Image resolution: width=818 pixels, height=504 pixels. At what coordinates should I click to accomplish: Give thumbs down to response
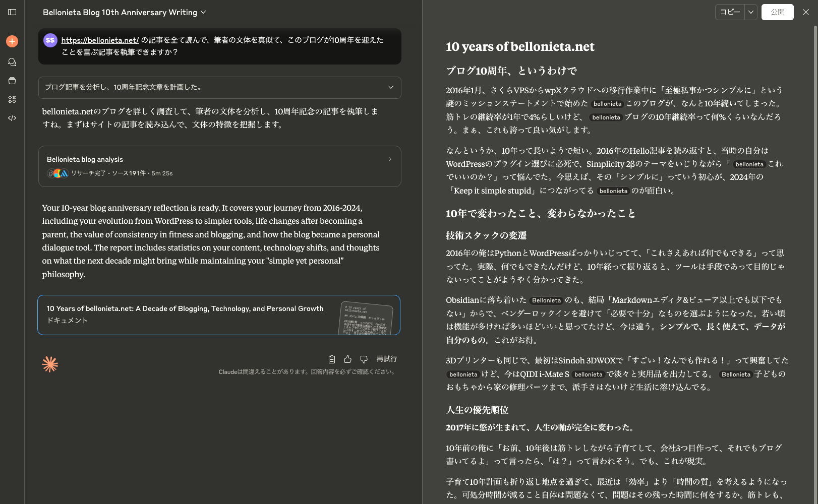(x=364, y=359)
